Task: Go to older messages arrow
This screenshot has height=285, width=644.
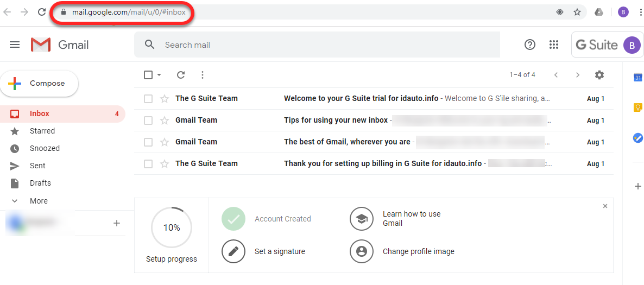Action: (577, 75)
